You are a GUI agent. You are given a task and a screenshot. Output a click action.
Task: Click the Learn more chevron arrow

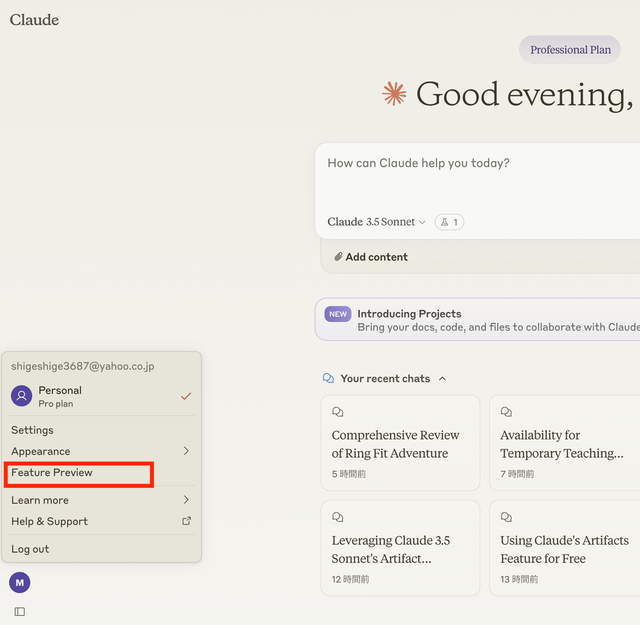click(186, 500)
